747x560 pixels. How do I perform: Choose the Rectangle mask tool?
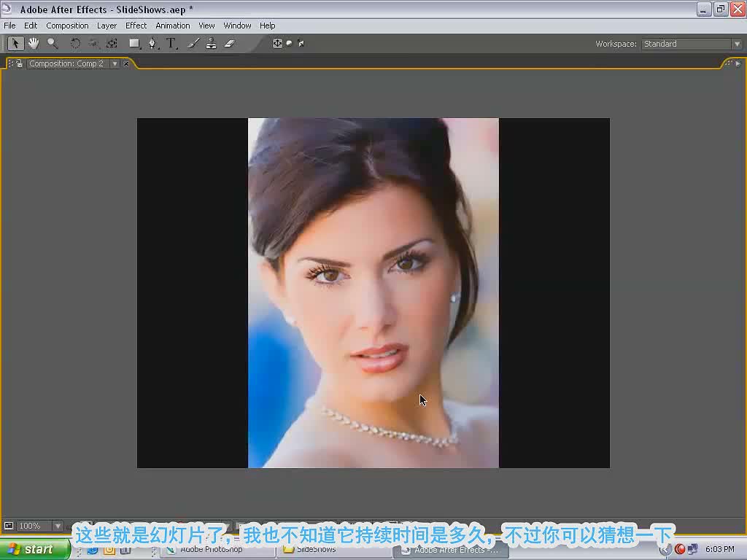[x=134, y=43]
